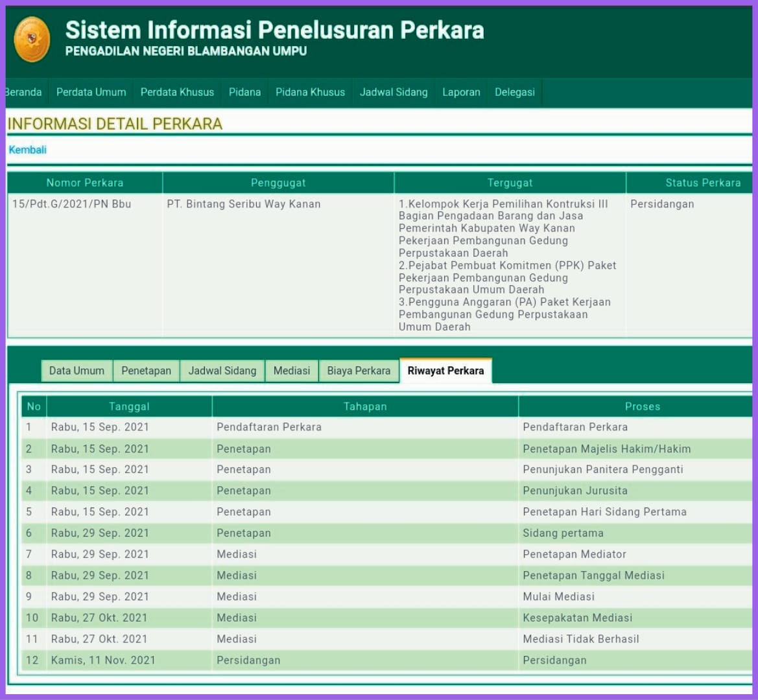Select case number 15/Pdt.G/2021/PN Bbu

pyautogui.click(x=71, y=204)
